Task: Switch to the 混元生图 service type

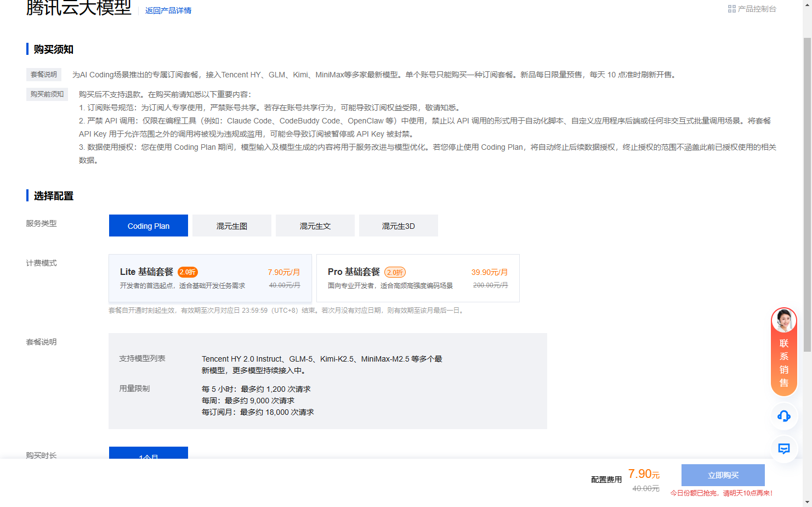Action: tap(231, 226)
